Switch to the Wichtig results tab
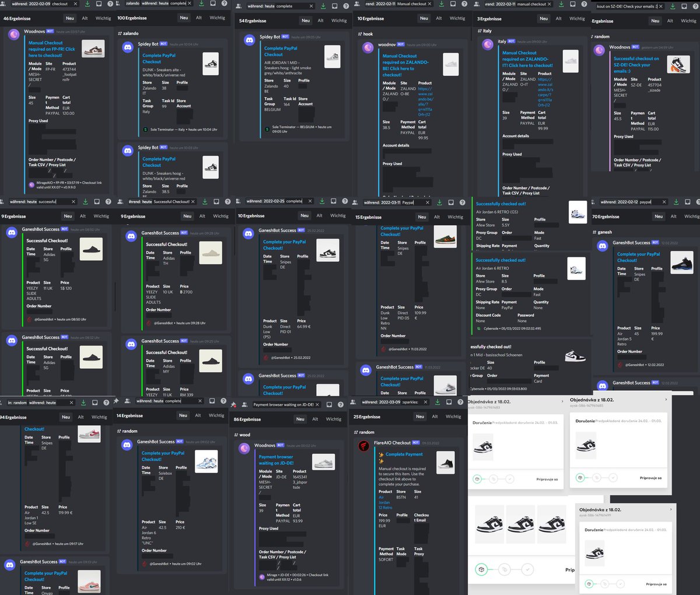 pos(103,18)
